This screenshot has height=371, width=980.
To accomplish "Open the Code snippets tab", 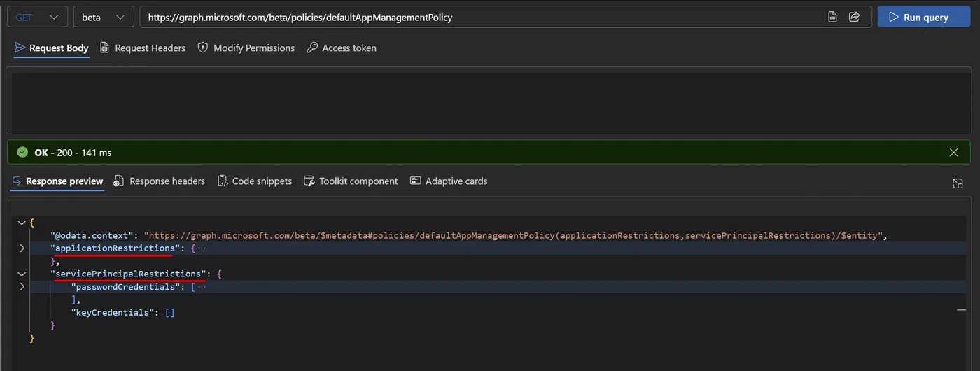I will tap(255, 181).
